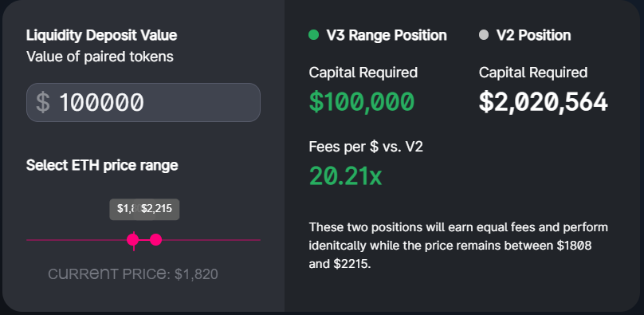Click the slider track left of handles
644x315 pixels.
point(77,240)
